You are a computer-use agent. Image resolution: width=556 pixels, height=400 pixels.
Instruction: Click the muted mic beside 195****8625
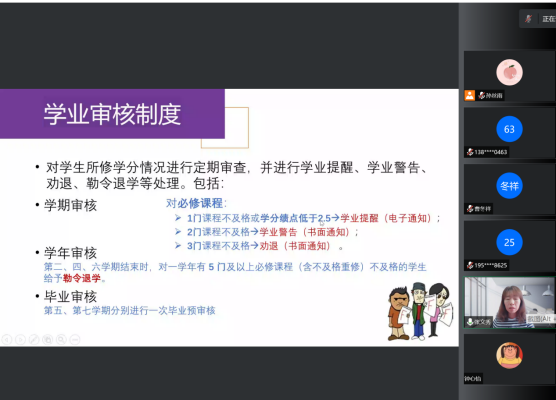pos(470,265)
